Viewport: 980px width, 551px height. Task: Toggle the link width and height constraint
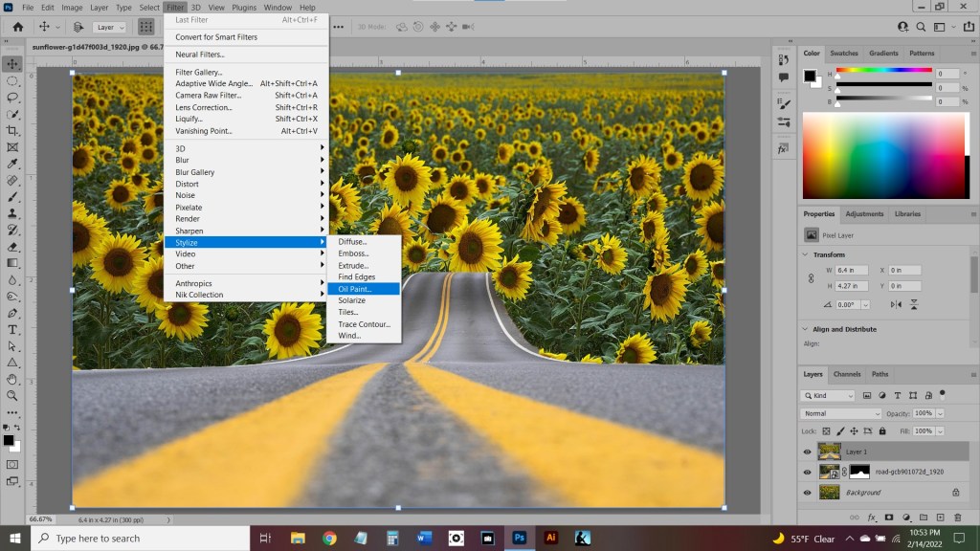(x=810, y=277)
